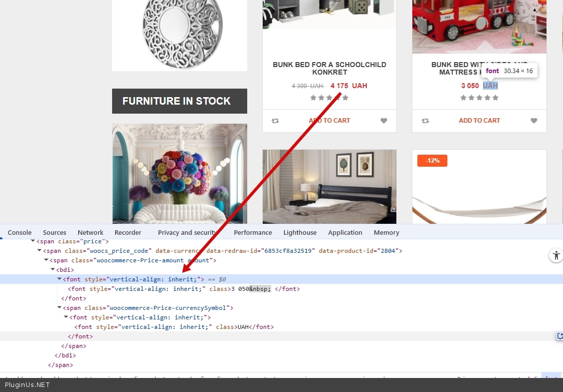The width and height of the screenshot is (563, 392).
Task: Switch to the Lighthouse tab
Action: tap(300, 232)
